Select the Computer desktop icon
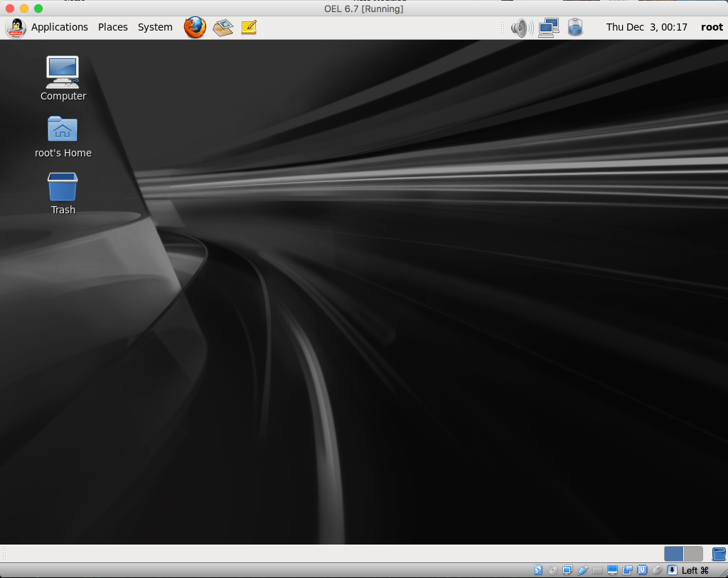The image size is (728, 578). pos(63,78)
